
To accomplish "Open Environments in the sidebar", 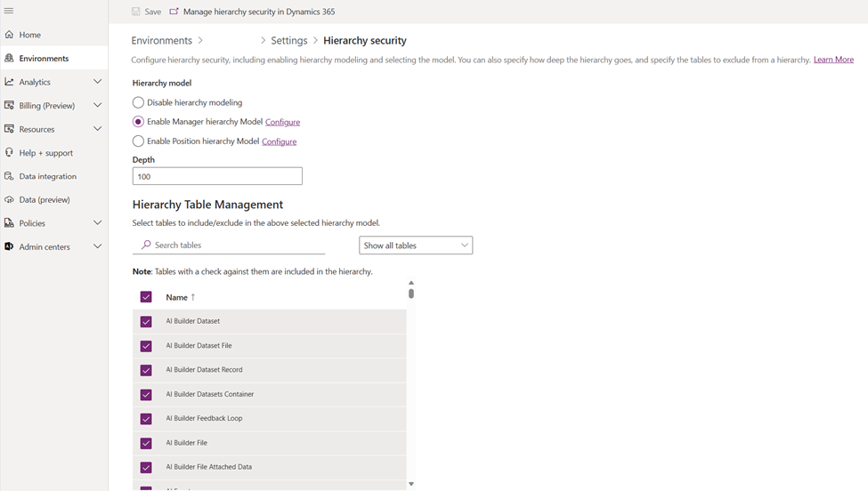I will [44, 59].
